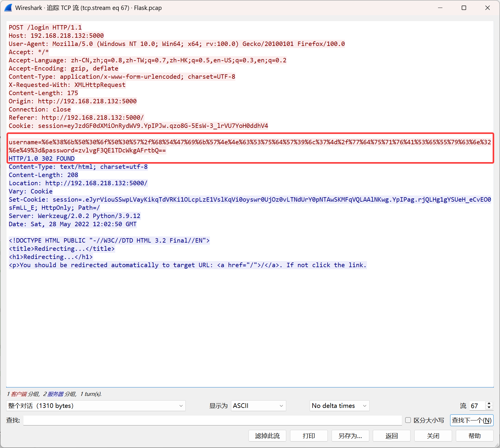This screenshot has width=500, height=448.
Task: Decrease the stream number with down arrow
Action: (x=489, y=408)
